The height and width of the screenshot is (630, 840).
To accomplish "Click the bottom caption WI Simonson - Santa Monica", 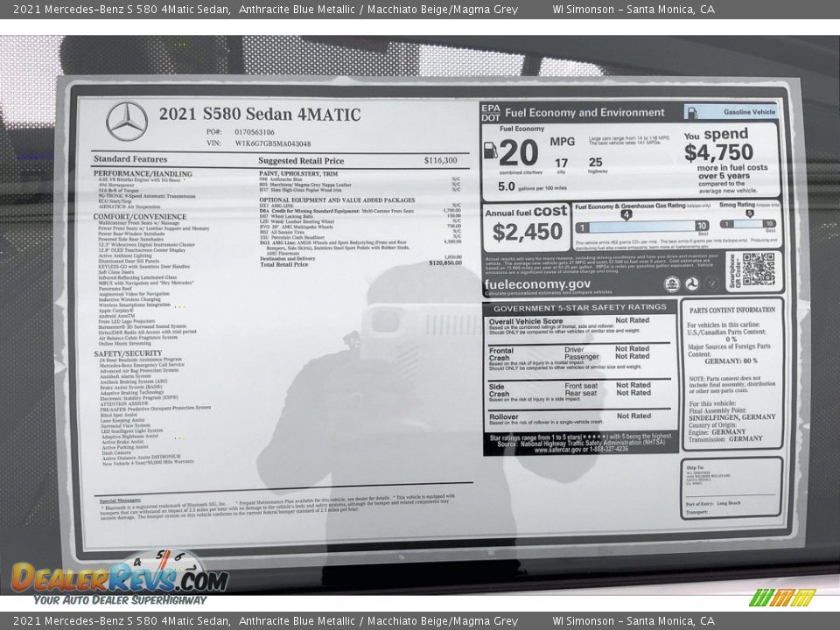I will click(633, 621).
